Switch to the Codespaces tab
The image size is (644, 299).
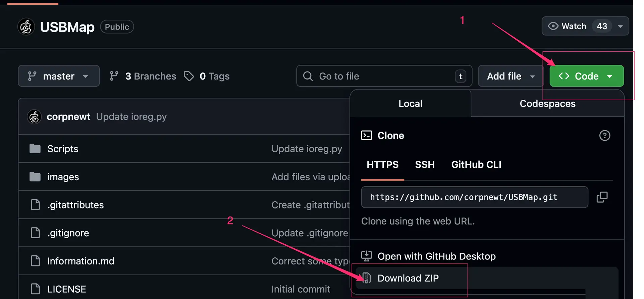point(547,104)
